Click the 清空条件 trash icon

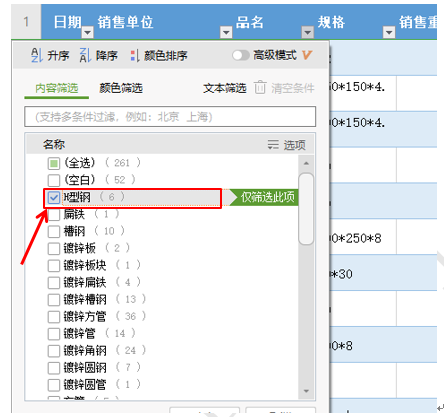260,88
